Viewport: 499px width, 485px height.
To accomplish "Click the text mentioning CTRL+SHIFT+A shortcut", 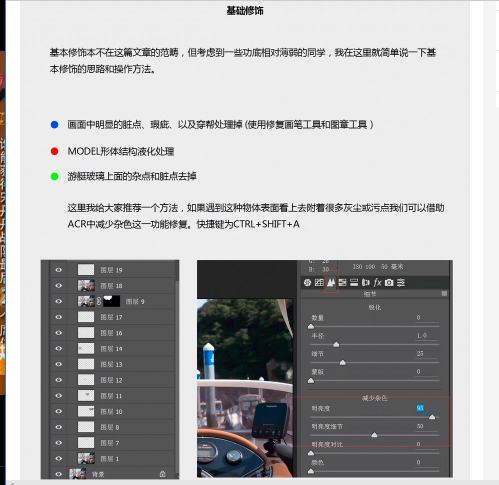I will 184,224.
